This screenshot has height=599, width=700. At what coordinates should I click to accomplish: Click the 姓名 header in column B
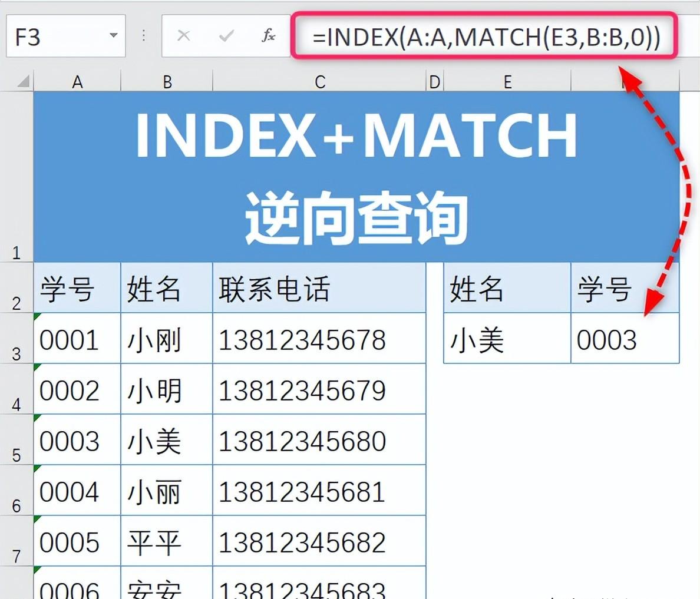pos(167,288)
